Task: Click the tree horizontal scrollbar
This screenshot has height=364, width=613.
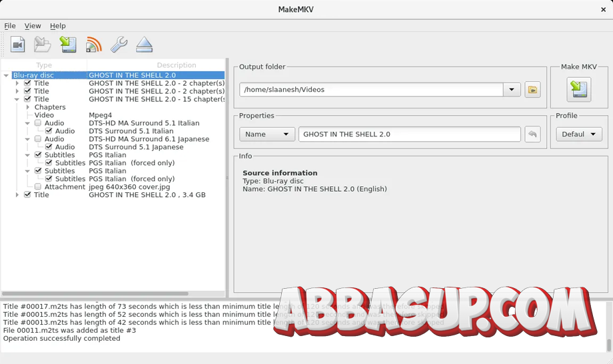Action: pos(95,293)
